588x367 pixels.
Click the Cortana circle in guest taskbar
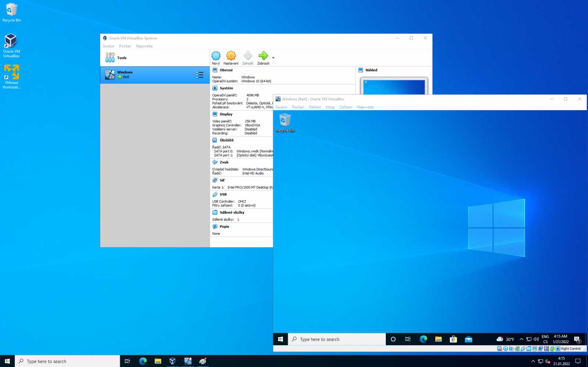coord(393,339)
